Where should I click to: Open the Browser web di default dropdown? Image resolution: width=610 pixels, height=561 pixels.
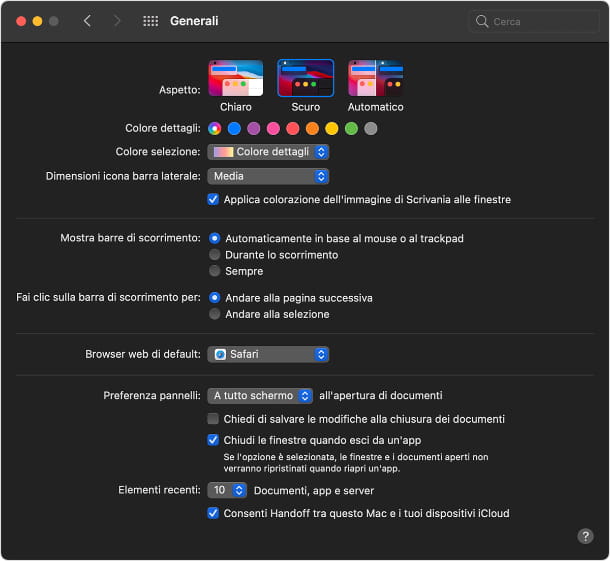pos(268,354)
